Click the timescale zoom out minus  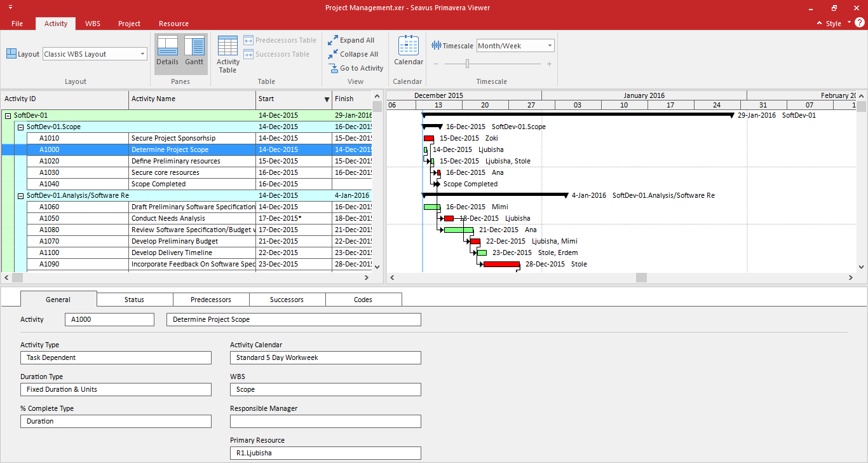point(437,64)
